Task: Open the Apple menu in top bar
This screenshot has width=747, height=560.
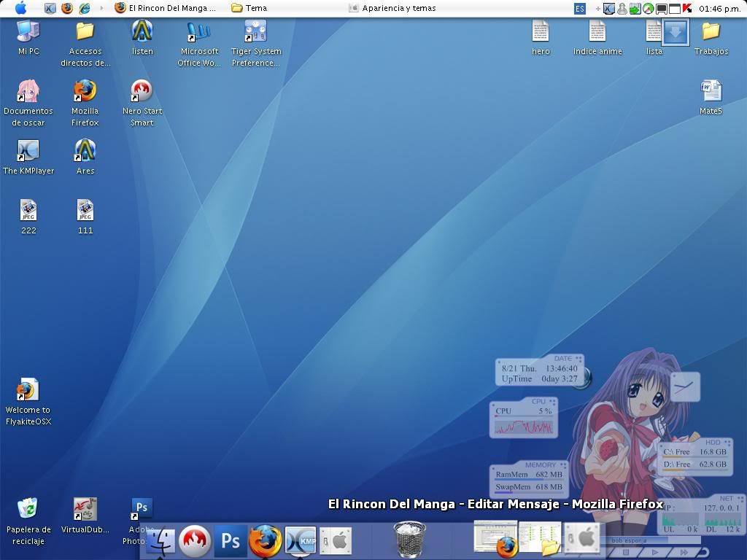Action: 21,8
